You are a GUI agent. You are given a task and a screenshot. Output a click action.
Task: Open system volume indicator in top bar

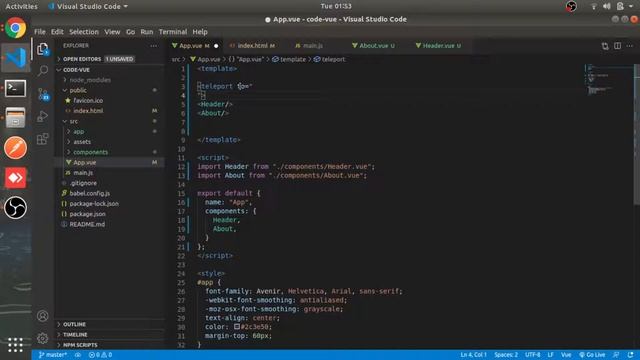click(607, 6)
